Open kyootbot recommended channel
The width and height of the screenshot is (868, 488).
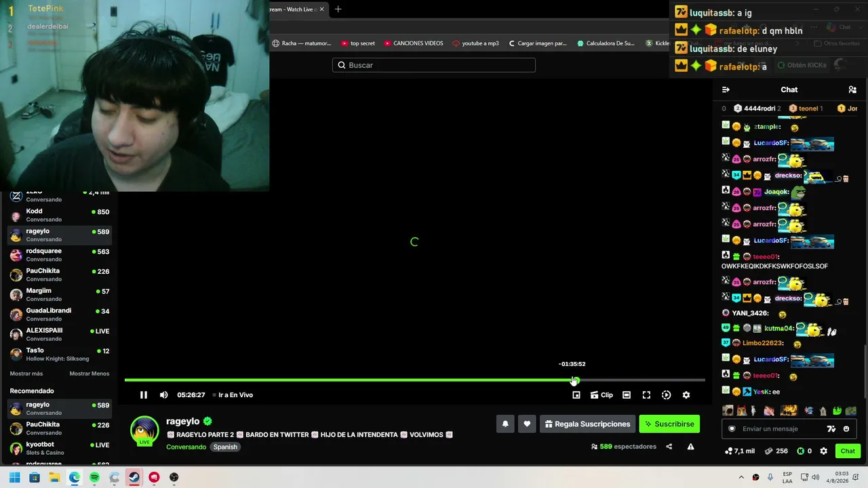pyautogui.click(x=59, y=448)
